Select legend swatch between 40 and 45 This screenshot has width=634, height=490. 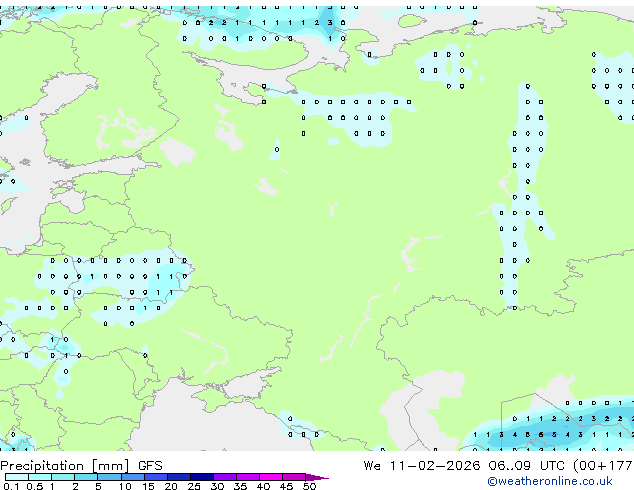tap(271, 477)
